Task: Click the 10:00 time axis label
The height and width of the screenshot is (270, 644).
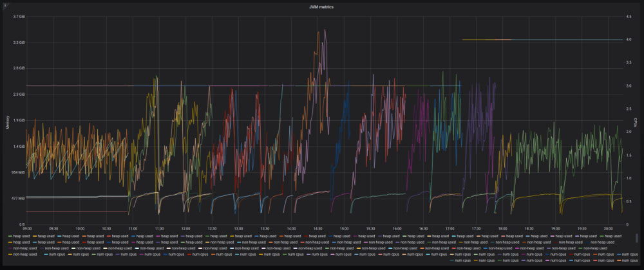Action: [x=80, y=229]
